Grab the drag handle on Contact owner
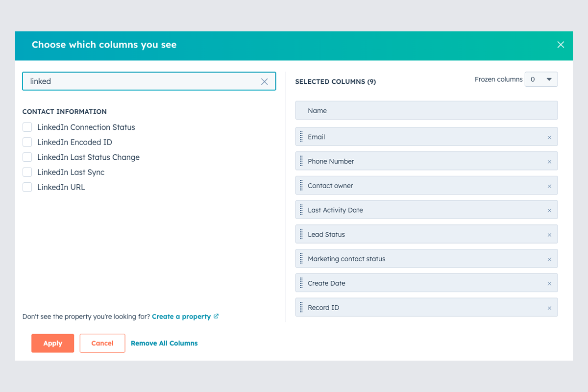588x392 pixels. coord(300,185)
